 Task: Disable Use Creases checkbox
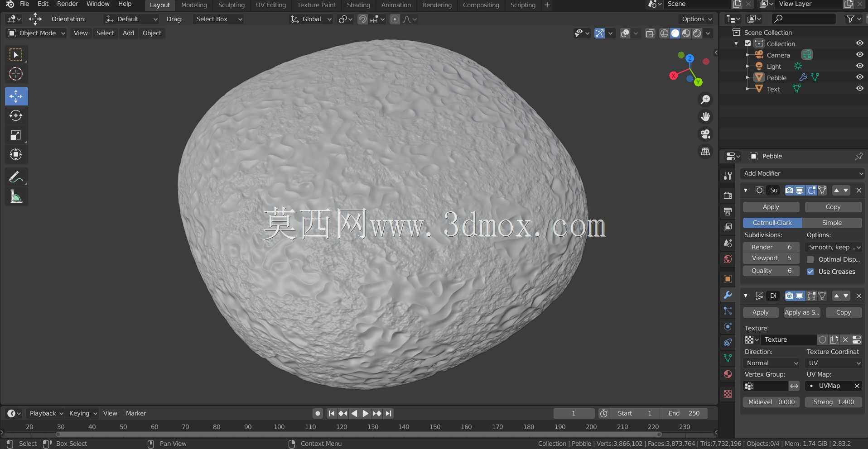(810, 272)
